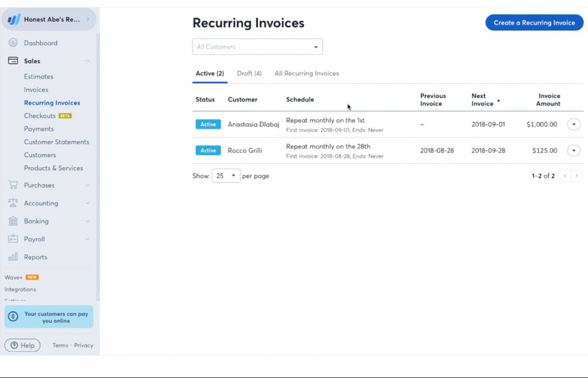Change the per-page count dropdown
This screenshot has height=378, width=588.
click(x=226, y=176)
